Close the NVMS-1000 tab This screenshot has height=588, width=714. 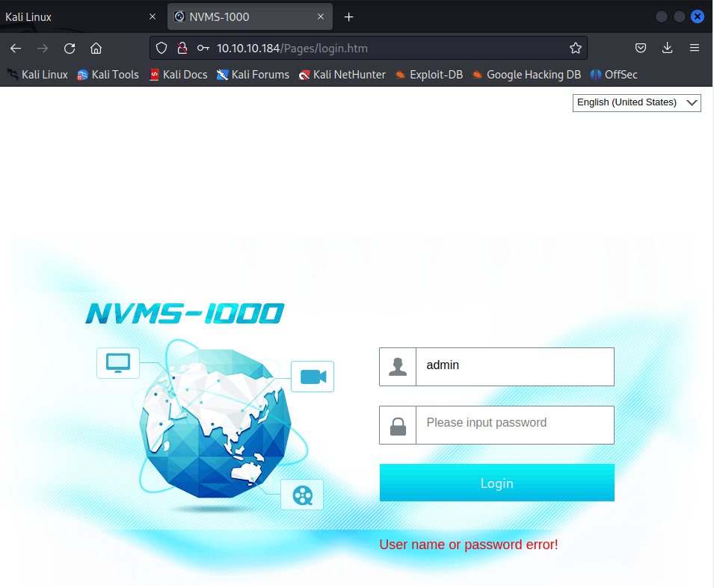[x=321, y=17]
